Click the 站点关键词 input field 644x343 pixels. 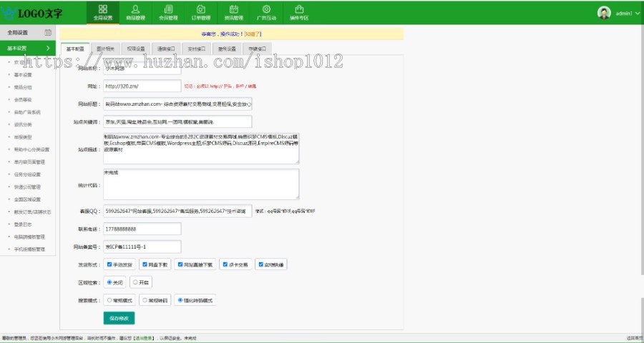coord(177,122)
